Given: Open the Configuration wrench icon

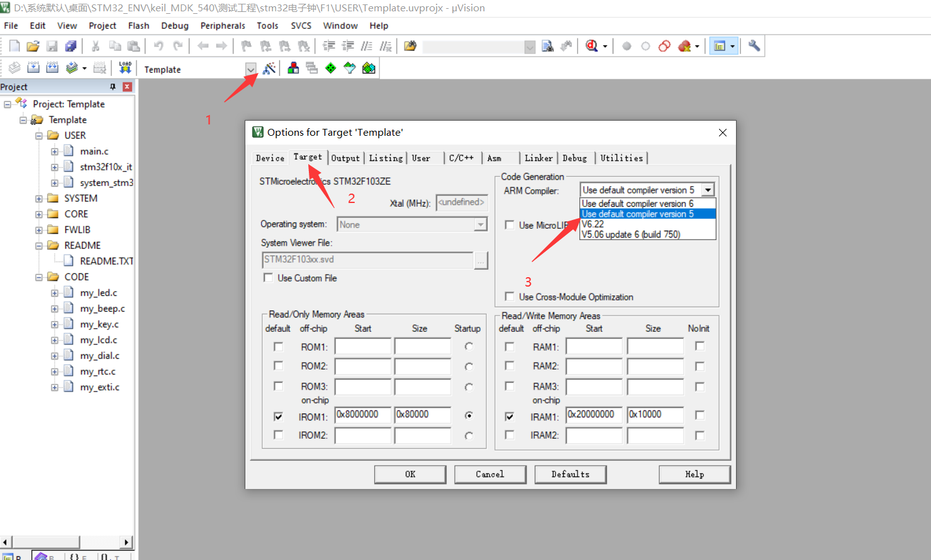Looking at the screenshot, I should pyautogui.click(x=754, y=46).
